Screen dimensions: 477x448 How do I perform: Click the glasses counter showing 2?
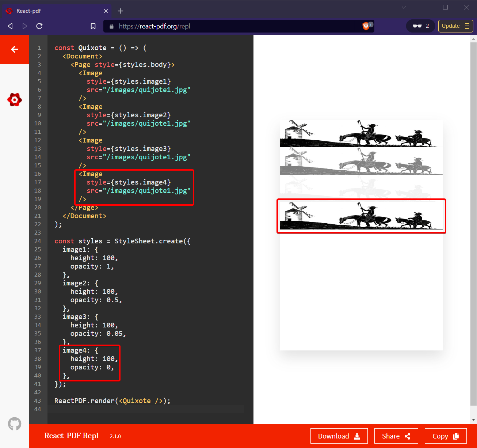tap(420, 26)
